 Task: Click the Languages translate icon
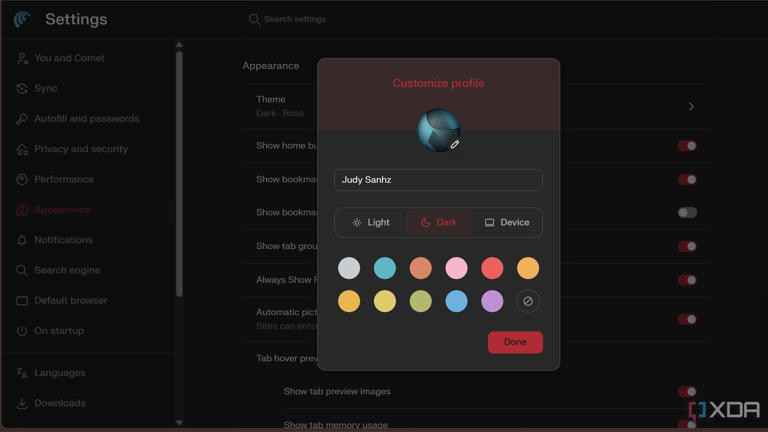(22, 373)
